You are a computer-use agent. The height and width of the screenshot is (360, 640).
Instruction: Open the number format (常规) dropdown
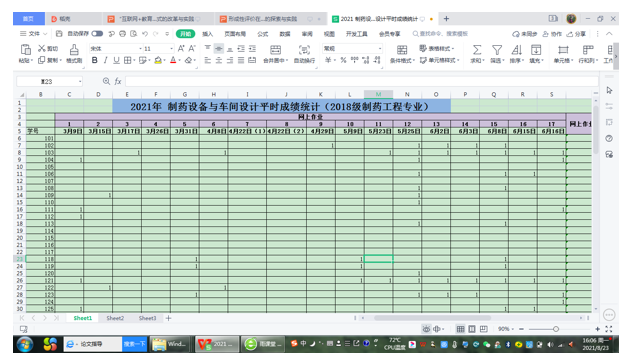click(x=380, y=49)
